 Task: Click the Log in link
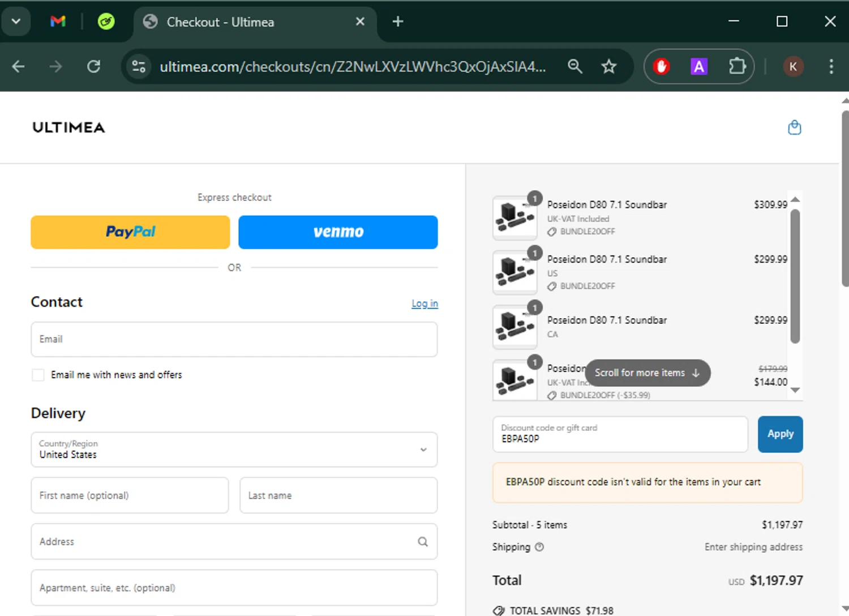coord(424,303)
